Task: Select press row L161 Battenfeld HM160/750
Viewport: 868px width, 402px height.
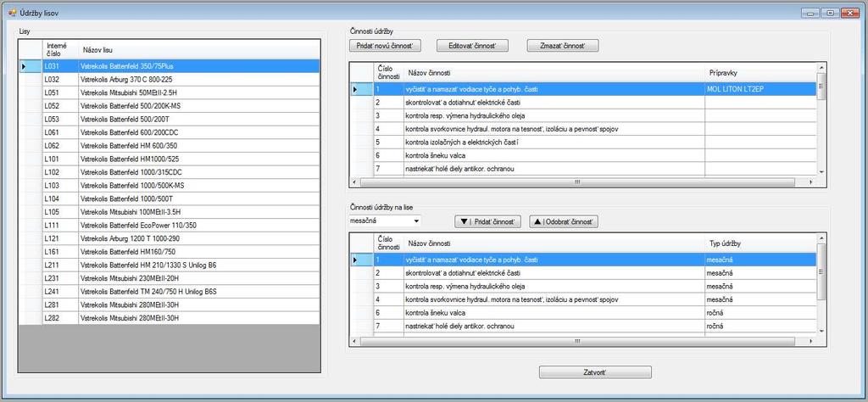Action: (170, 252)
